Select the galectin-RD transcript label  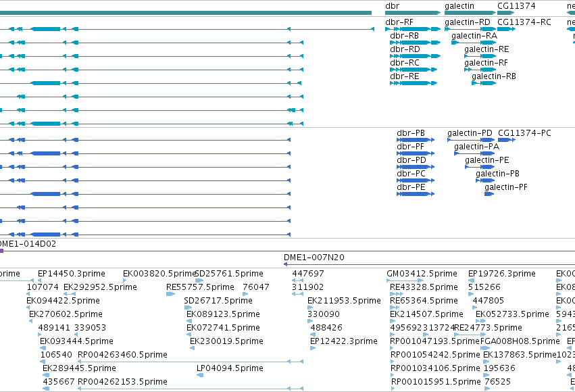pyautogui.click(x=467, y=22)
